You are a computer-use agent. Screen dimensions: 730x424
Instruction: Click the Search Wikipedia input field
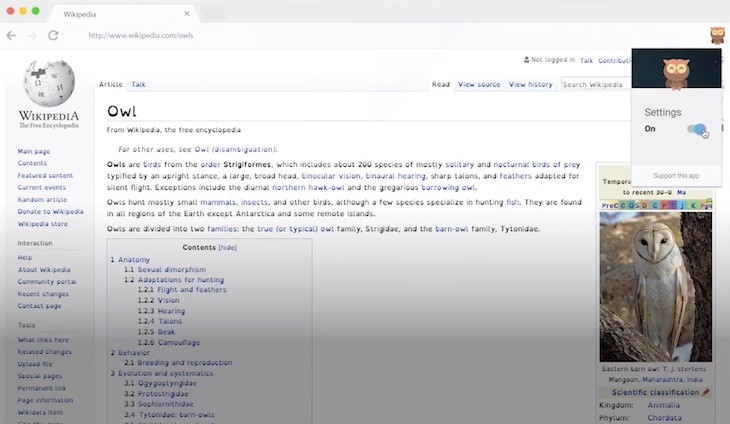[594, 84]
